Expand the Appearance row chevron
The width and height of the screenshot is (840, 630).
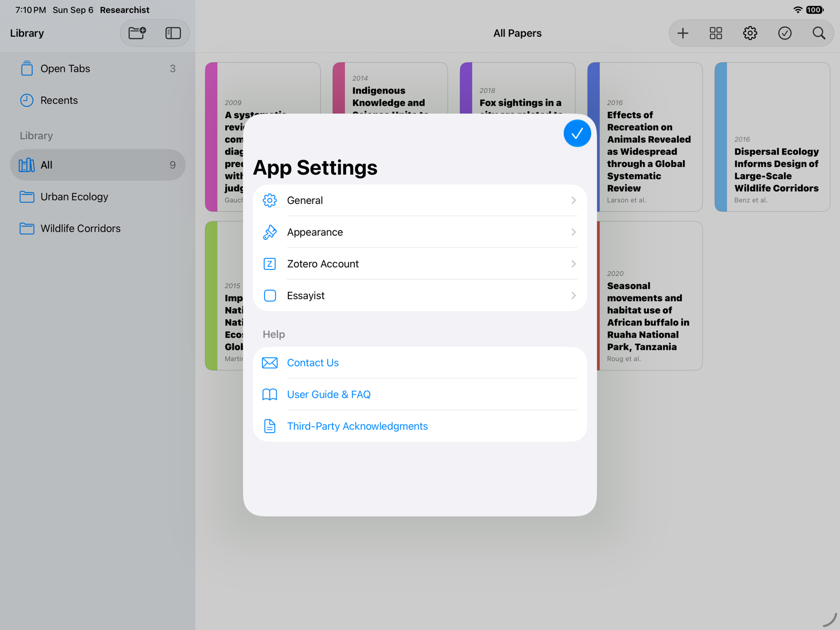coord(573,232)
